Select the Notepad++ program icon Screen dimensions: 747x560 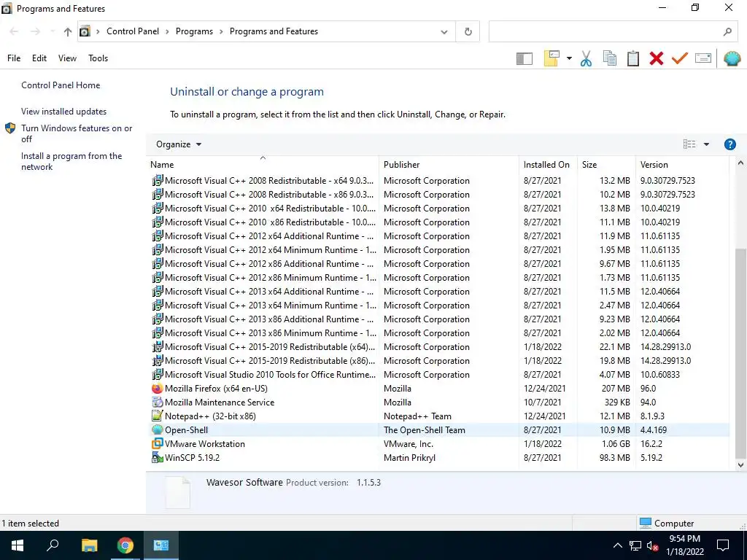[x=158, y=416]
